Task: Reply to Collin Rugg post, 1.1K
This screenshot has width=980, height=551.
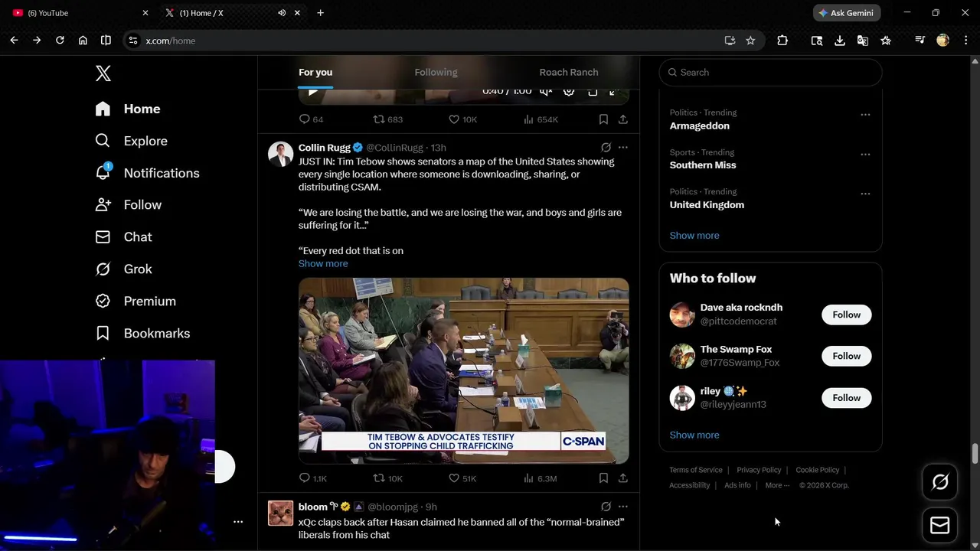Action: (x=312, y=478)
